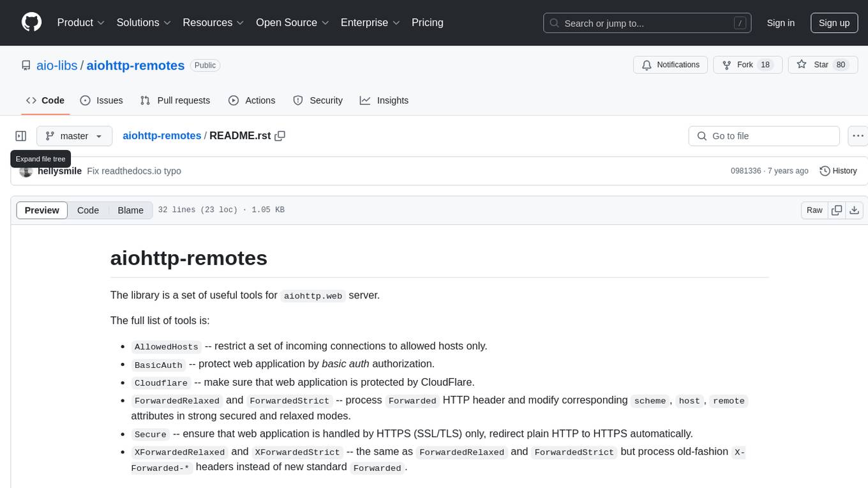Click the Secure code label
Image resolution: width=868 pixels, height=488 pixels.
coord(151,434)
